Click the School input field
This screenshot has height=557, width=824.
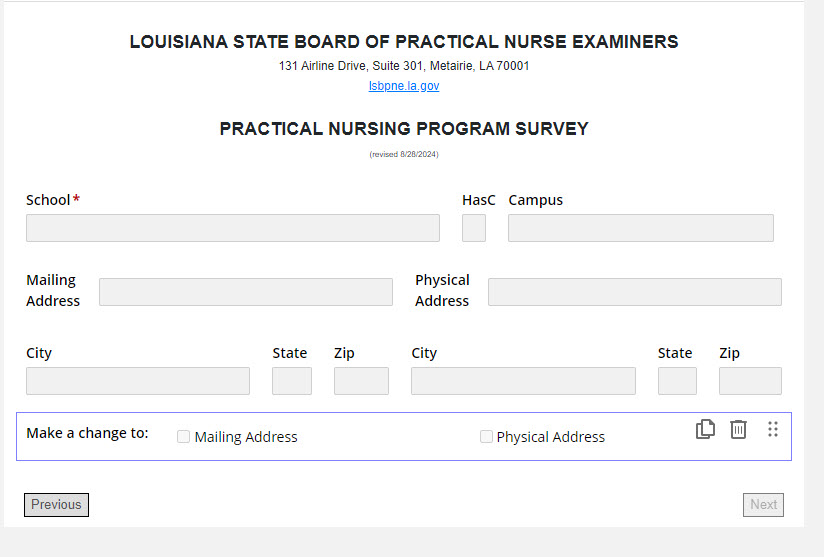[233, 228]
